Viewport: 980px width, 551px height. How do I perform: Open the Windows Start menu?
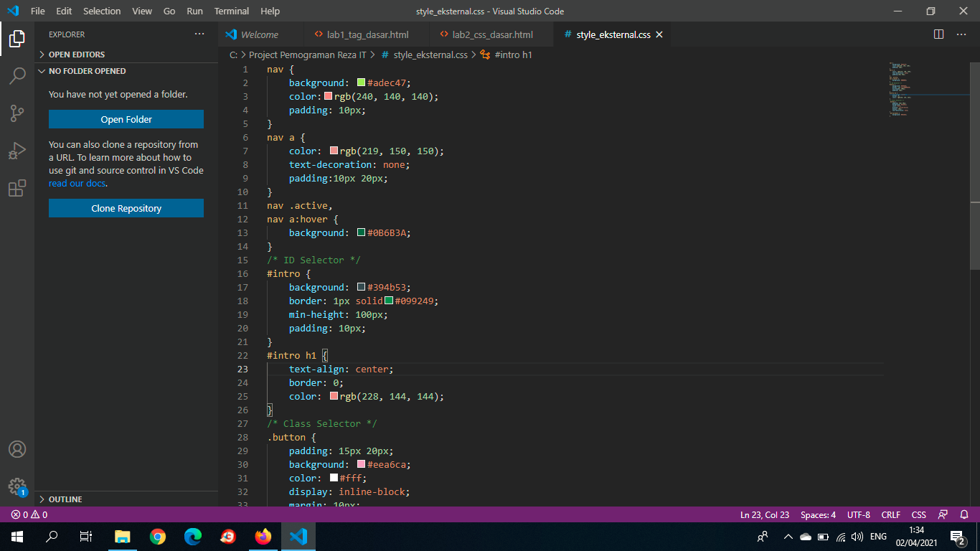point(17,537)
